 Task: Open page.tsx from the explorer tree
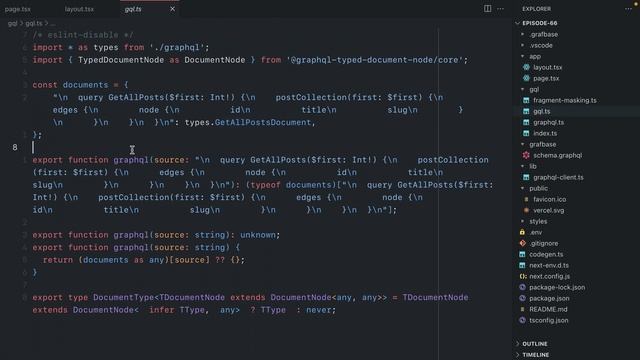(546, 78)
